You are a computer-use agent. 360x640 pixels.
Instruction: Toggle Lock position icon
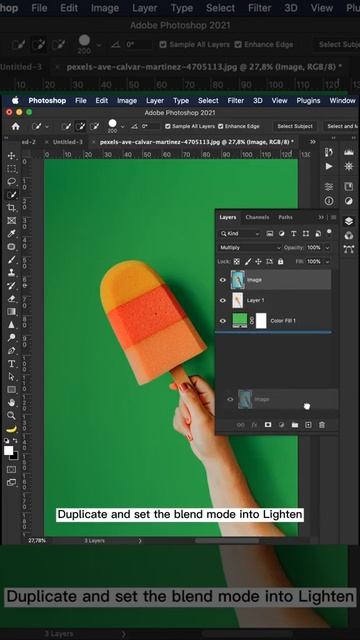258,262
